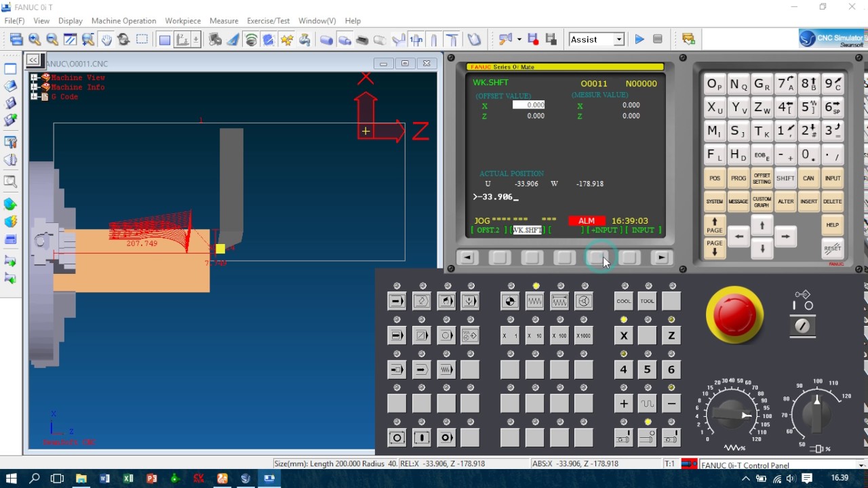Open the Display menu
This screenshot has height=488, width=868.
click(x=70, y=21)
